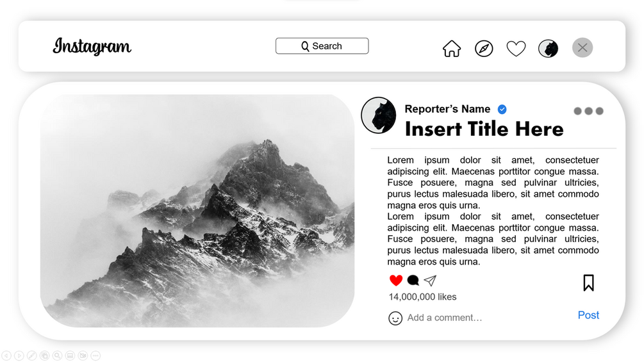The width and height of the screenshot is (644, 362).
Task: Open the heart activity icon in header
Action: pos(516,49)
